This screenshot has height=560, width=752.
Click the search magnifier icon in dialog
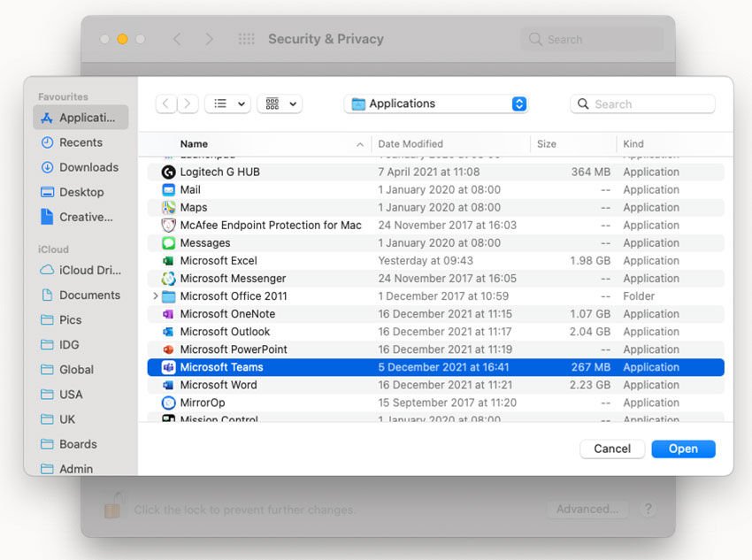pyautogui.click(x=583, y=104)
